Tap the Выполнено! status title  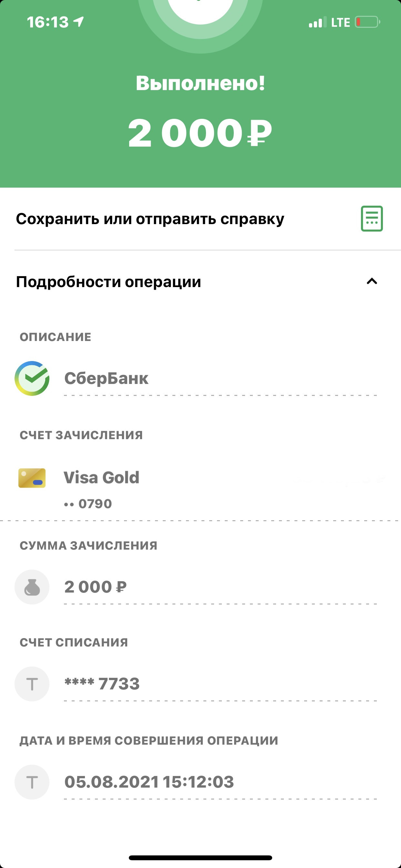(200, 83)
